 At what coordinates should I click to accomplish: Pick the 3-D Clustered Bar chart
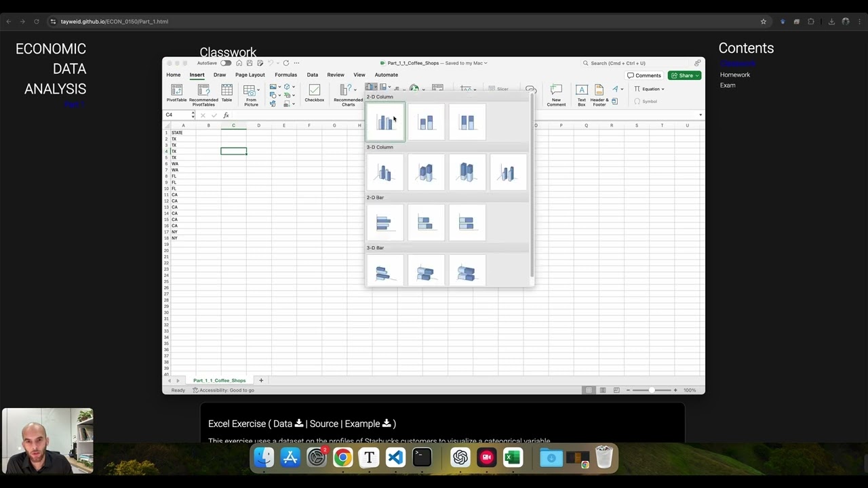[385, 270]
